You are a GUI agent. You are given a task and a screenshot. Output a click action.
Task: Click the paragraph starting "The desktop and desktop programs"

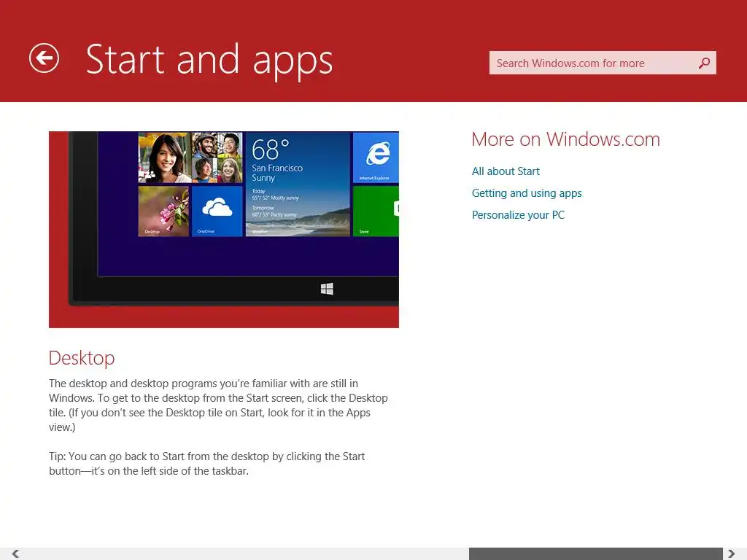pos(218,405)
